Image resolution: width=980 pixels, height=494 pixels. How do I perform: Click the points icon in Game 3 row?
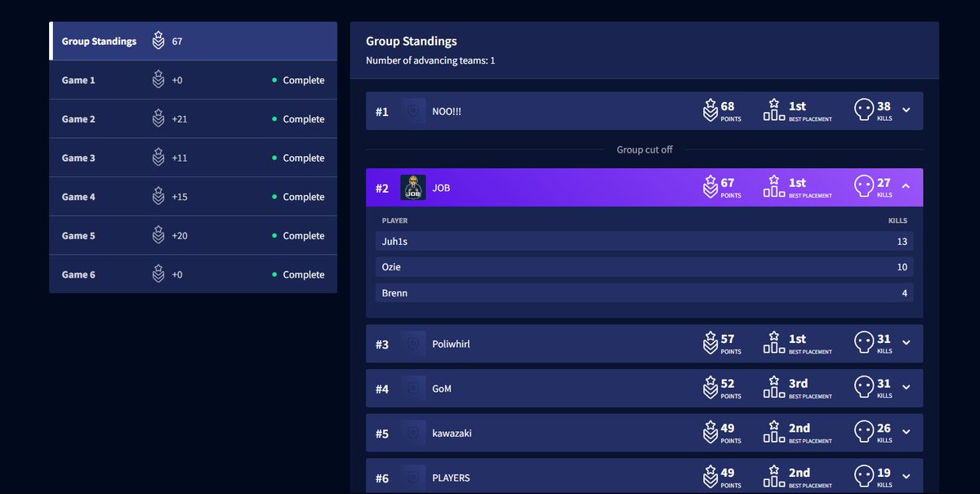tap(158, 158)
